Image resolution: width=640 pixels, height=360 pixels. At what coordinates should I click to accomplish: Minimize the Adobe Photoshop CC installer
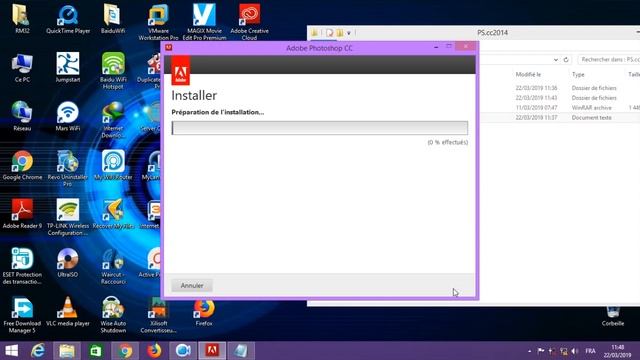click(436, 47)
